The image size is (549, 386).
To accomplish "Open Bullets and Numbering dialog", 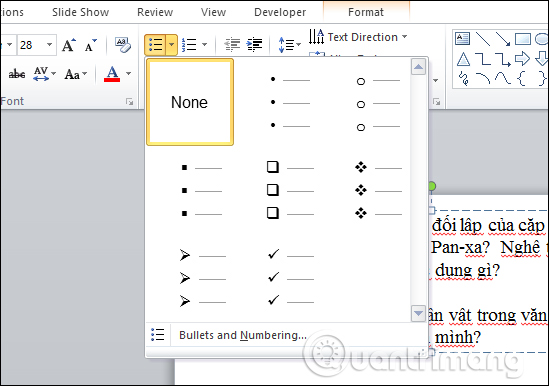I will tap(243, 335).
